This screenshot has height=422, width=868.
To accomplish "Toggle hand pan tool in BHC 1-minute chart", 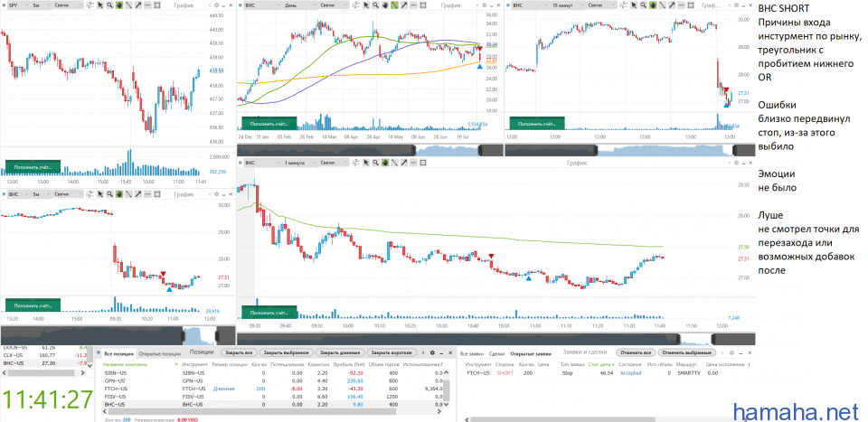I will (385, 163).
